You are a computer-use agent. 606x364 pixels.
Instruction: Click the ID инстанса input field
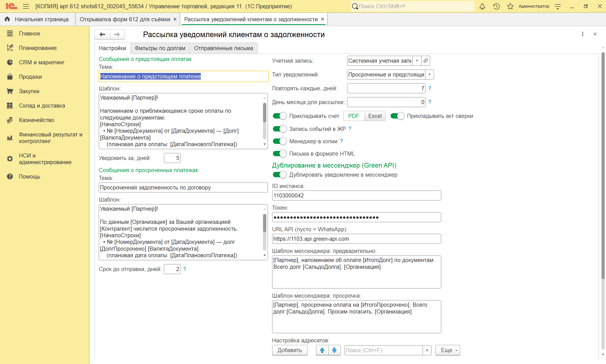pos(357,195)
